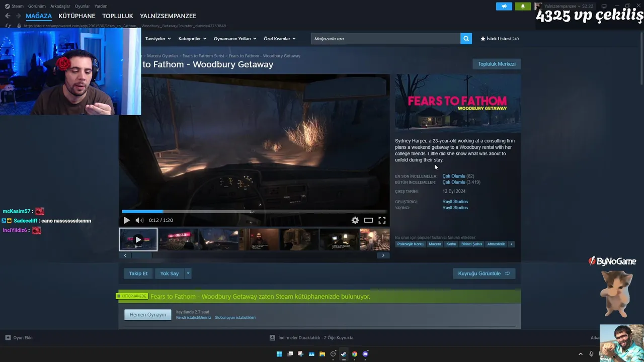The image size is (644, 362).
Task: Click the Takip Et button
Action: tap(138, 274)
